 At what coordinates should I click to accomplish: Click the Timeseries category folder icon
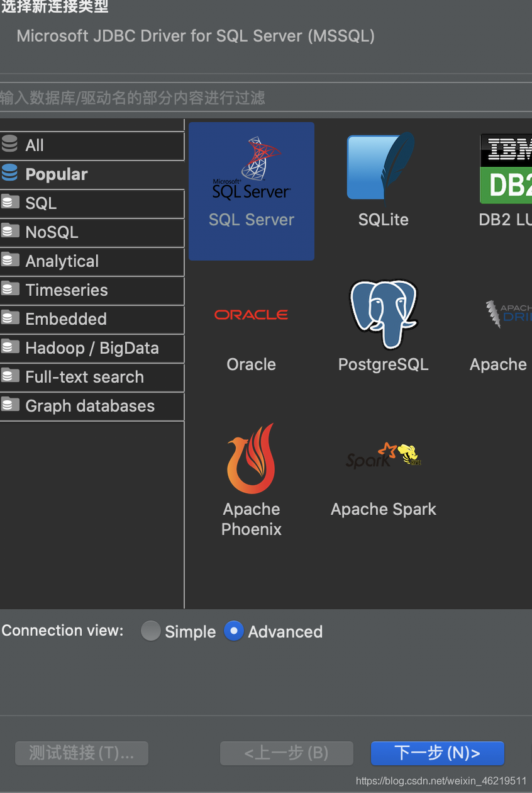click(9, 289)
